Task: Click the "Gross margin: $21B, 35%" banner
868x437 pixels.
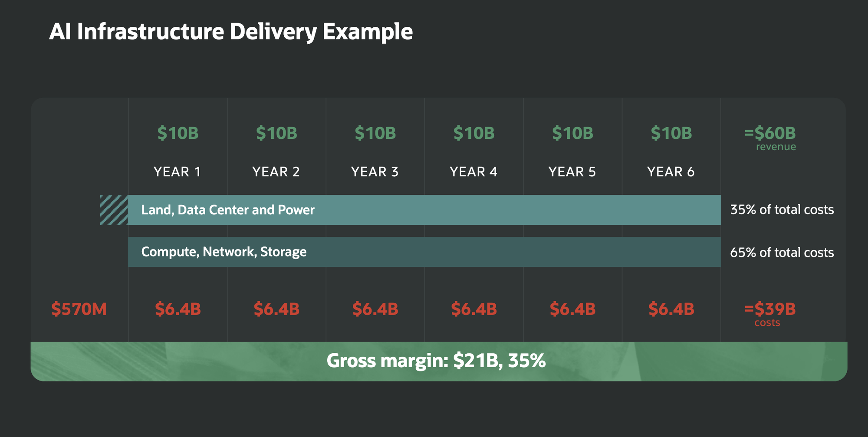Action: pos(436,361)
